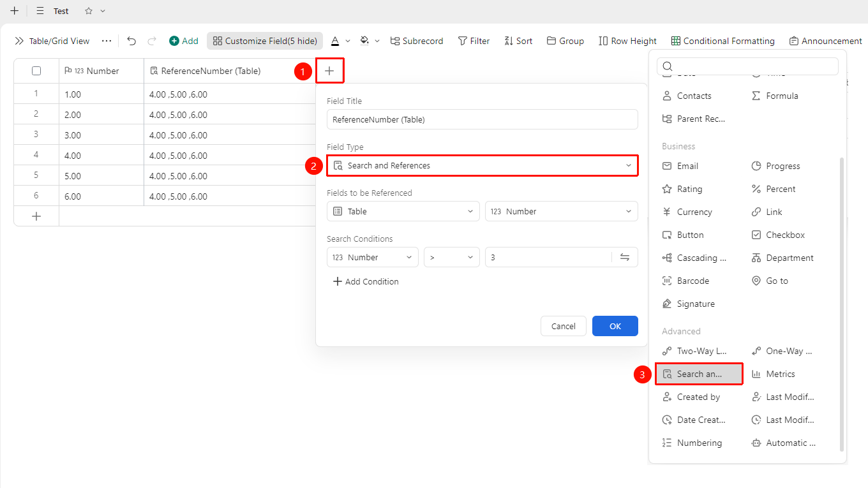The width and height of the screenshot is (868, 488).
Task: Select the Signature field type
Action: point(688,304)
